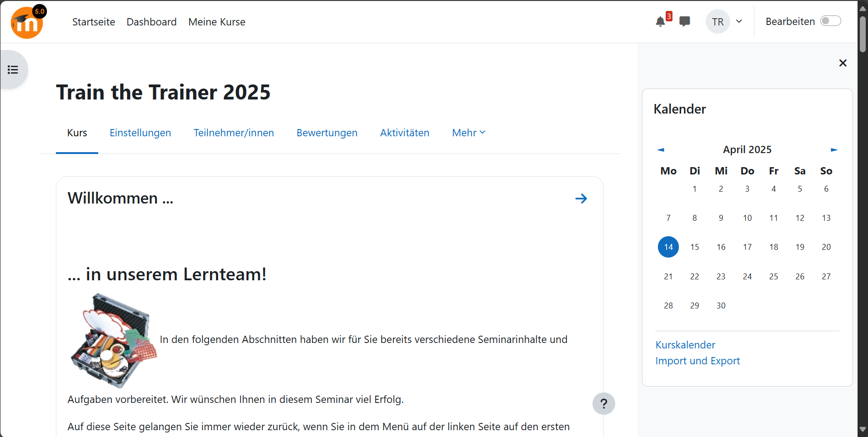The height and width of the screenshot is (437, 868).
Task: Open Import und Export link
Action: (x=697, y=361)
